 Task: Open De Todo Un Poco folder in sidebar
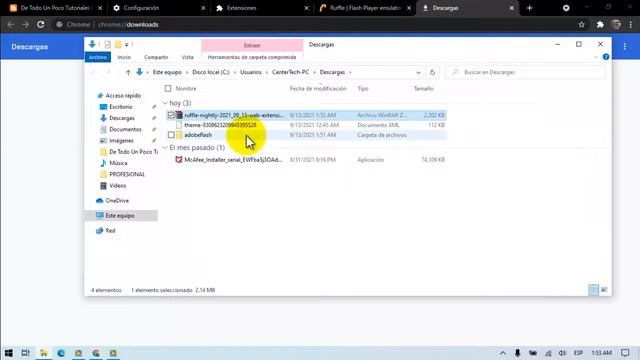tap(133, 152)
